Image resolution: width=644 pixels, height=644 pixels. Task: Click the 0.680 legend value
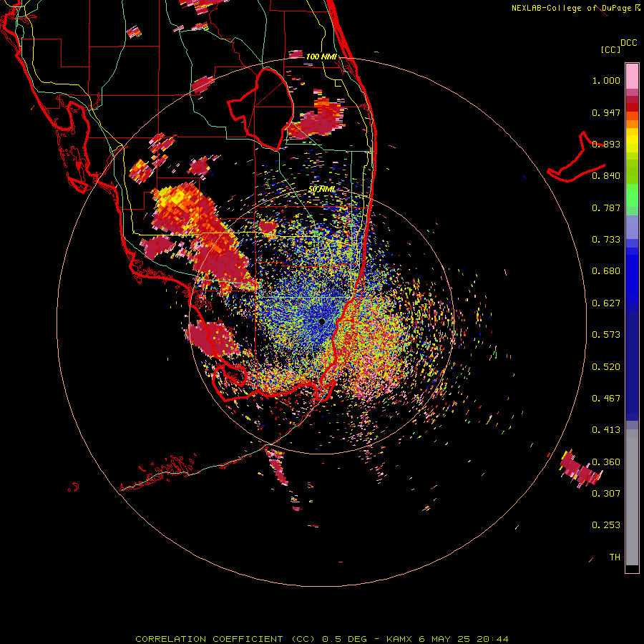coord(606,271)
